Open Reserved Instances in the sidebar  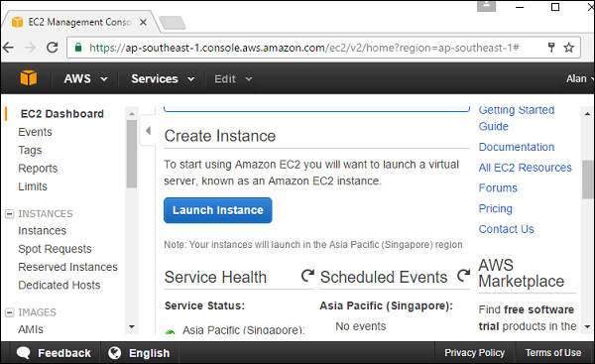pos(67,267)
